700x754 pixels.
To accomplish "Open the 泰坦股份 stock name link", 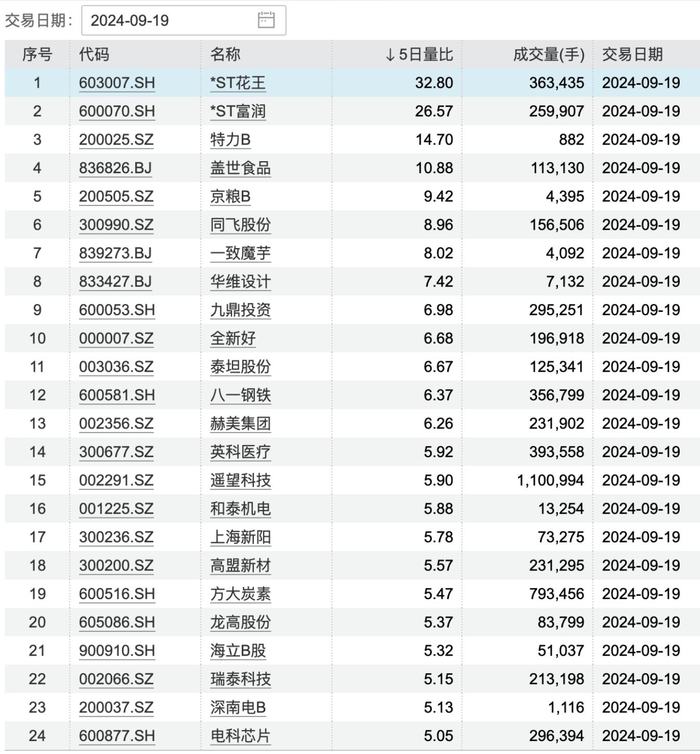I will point(240,367).
